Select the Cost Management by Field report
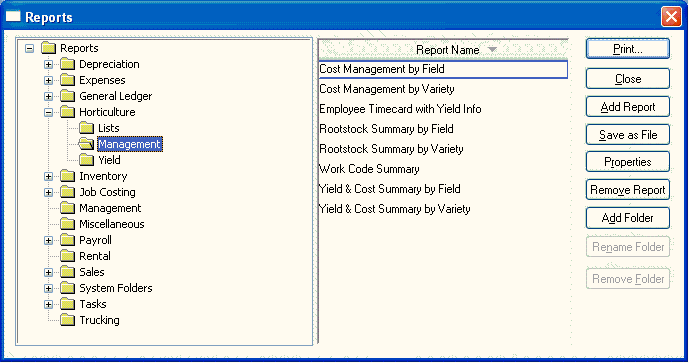 [x=443, y=69]
